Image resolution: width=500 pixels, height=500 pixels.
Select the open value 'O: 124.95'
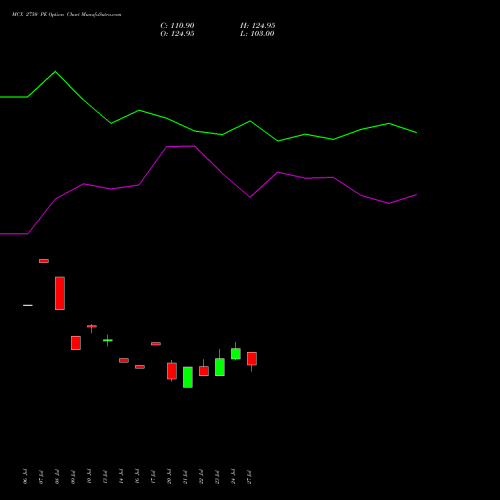pos(177,34)
